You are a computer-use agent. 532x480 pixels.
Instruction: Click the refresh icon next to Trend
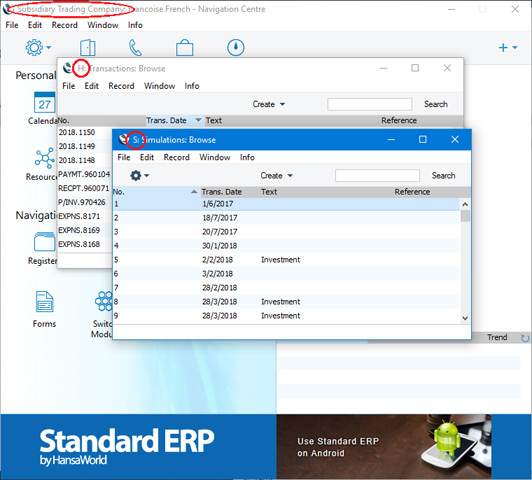[x=525, y=338]
